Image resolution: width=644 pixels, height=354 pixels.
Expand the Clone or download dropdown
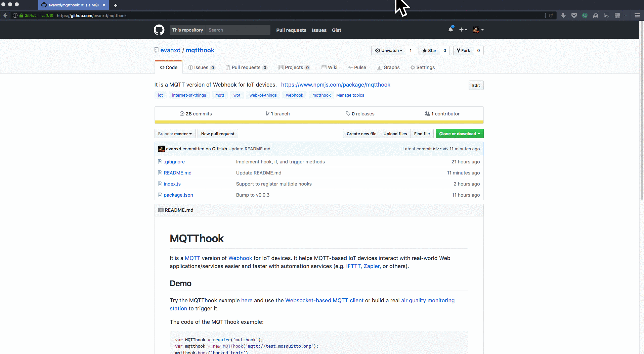click(x=459, y=134)
